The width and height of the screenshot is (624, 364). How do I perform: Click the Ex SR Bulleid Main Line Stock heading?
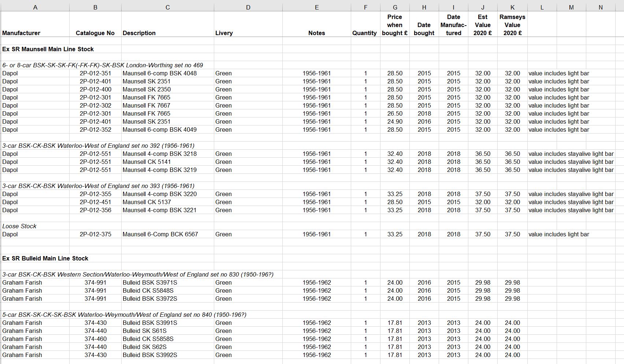pyautogui.click(x=45, y=258)
